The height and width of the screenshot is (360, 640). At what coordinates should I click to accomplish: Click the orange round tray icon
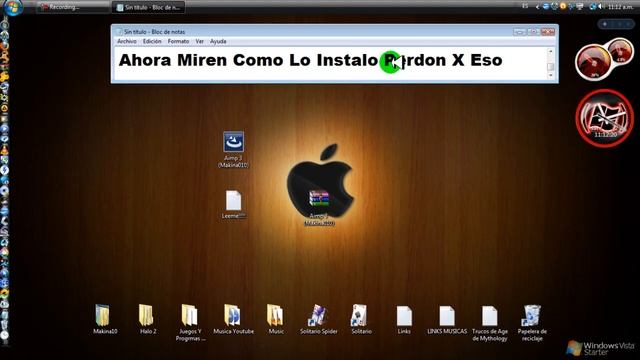pos(563,6)
